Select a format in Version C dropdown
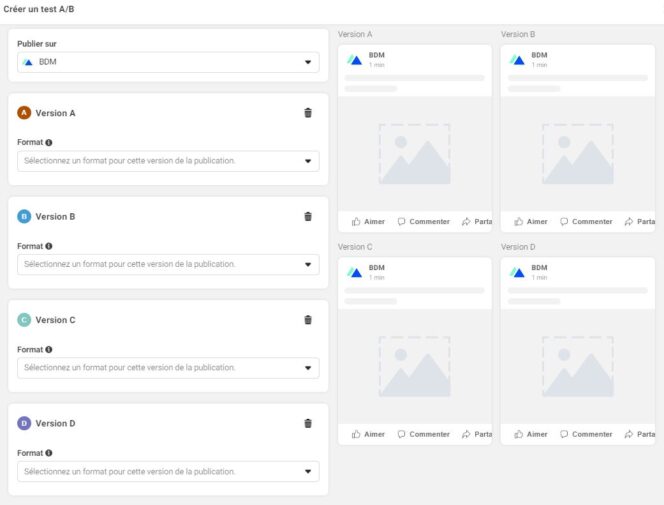This screenshot has height=505, width=664. pos(168,368)
